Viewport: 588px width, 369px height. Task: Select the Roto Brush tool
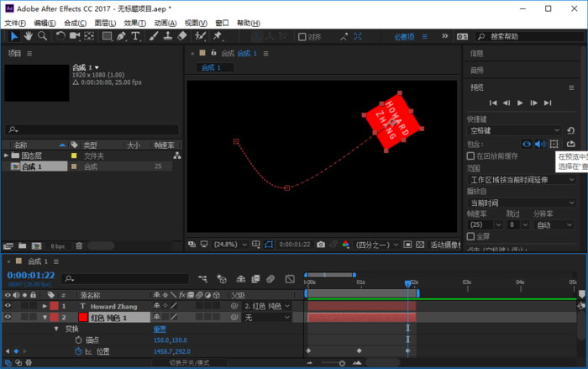[200, 36]
